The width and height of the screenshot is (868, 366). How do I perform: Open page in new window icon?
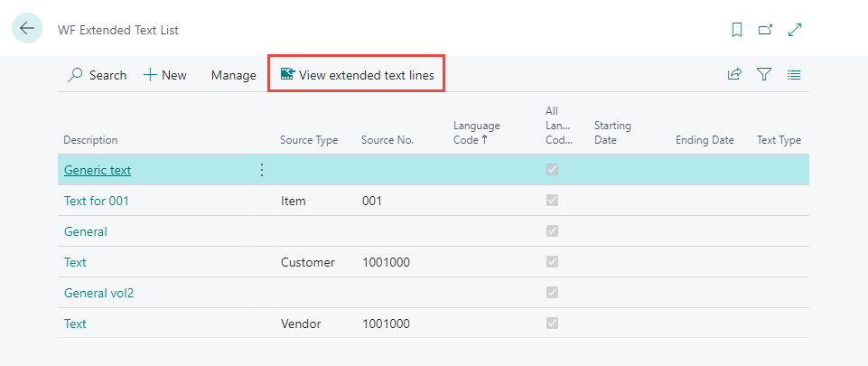[765, 30]
